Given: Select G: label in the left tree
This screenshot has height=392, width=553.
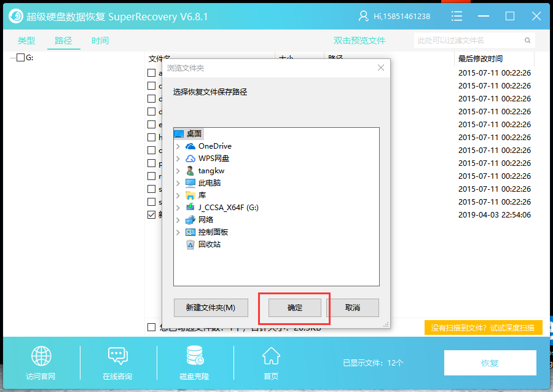Looking at the screenshot, I should click(29, 58).
